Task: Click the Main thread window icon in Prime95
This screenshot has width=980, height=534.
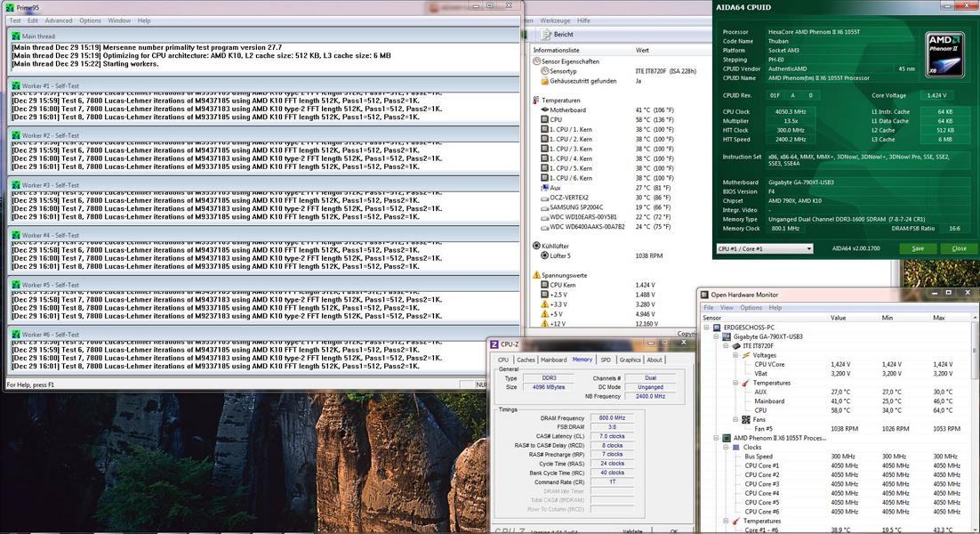Action: (16, 36)
